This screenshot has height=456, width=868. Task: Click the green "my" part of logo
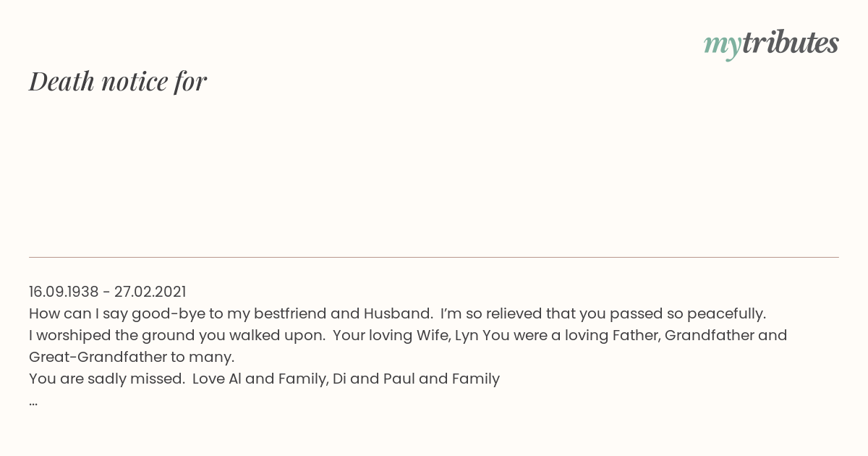723,46
